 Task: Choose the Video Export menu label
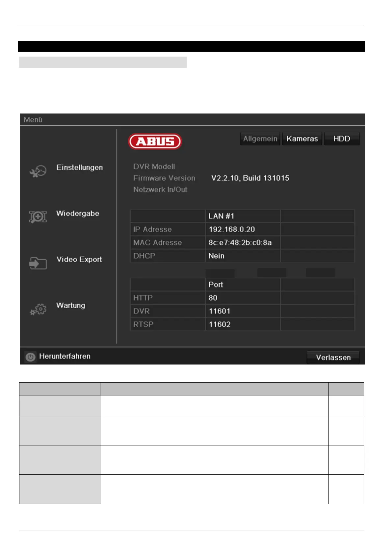pyautogui.click(x=79, y=260)
